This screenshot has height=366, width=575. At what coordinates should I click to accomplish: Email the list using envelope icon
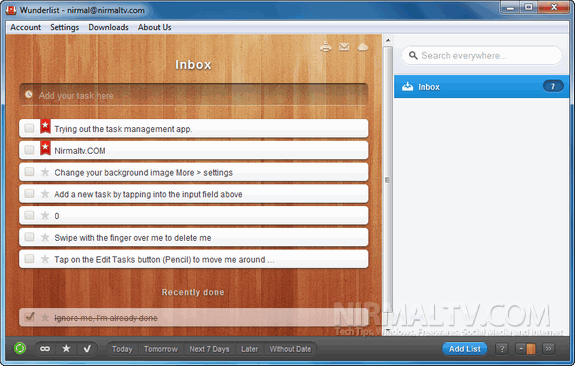[344, 47]
